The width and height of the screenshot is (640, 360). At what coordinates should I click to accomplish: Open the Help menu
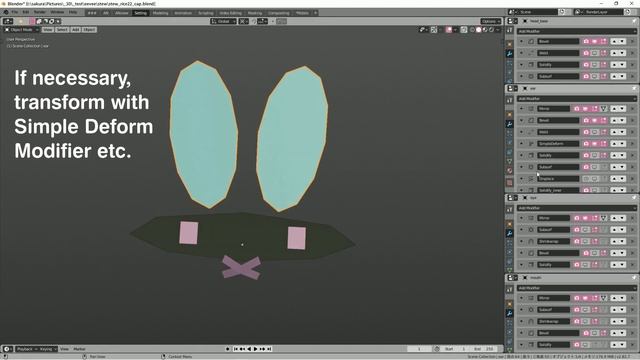(73, 12)
